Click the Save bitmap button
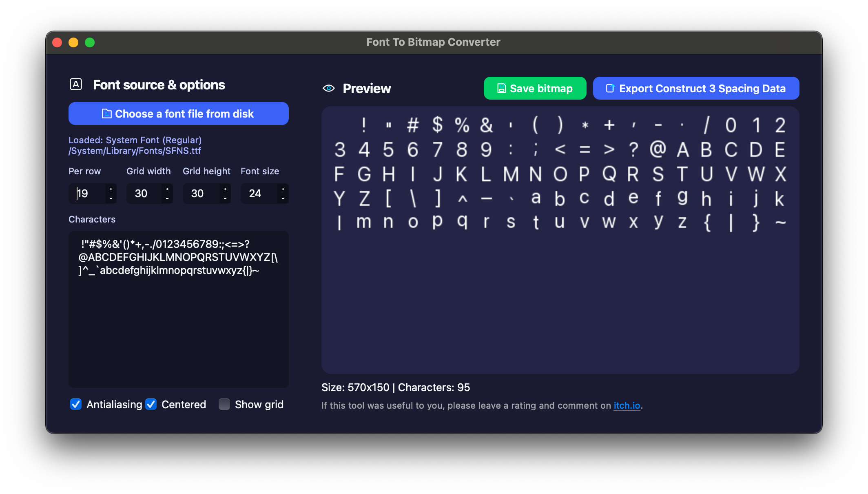Image resolution: width=868 pixels, height=494 pixels. pyautogui.click(x=535, y=88)
